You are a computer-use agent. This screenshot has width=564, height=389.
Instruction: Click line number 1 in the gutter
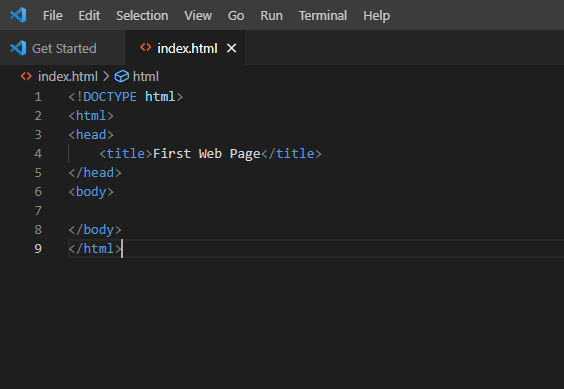(x=38, y=97)
